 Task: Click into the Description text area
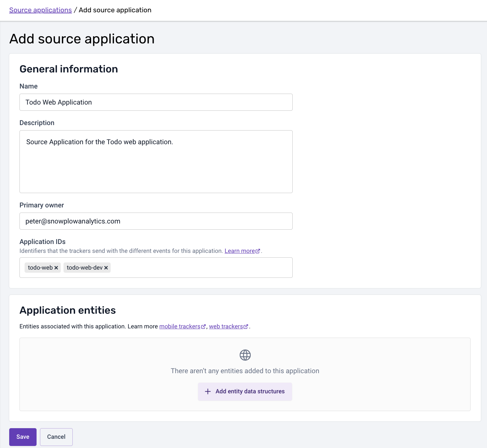tap(156, 162)
